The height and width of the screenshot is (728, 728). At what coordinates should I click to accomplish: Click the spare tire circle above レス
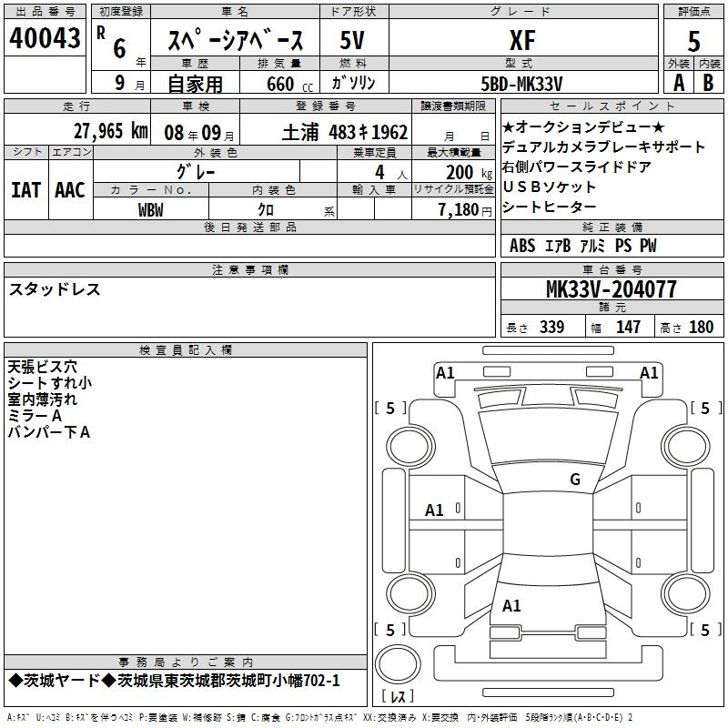[x=398, y=663]
